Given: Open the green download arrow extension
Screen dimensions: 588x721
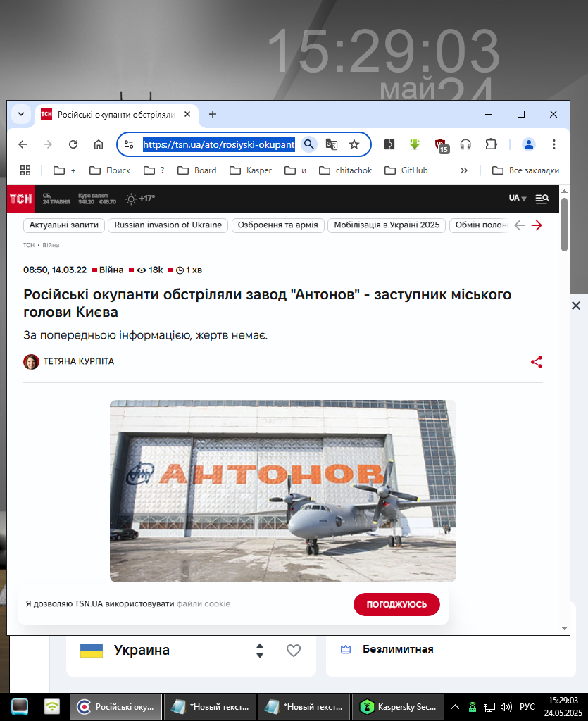Looking at the screenshot, I should [x=415, y=144].
